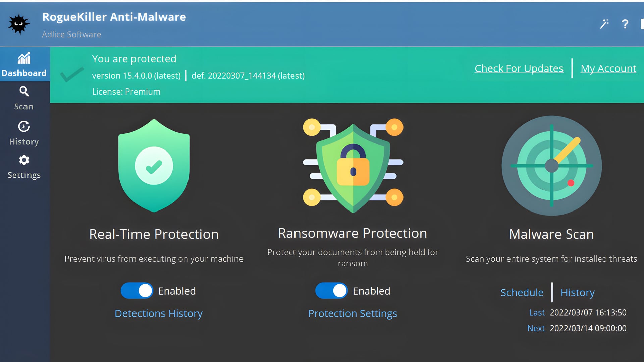Open the History link under Malware Scan
The image size is (644, 362).
pyautogui.click(x=578, y=293)
